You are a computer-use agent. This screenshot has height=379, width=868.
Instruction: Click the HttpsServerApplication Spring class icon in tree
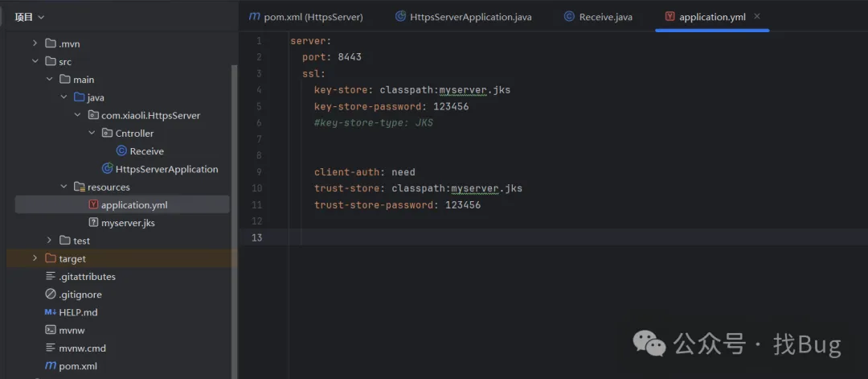point(108,169)
